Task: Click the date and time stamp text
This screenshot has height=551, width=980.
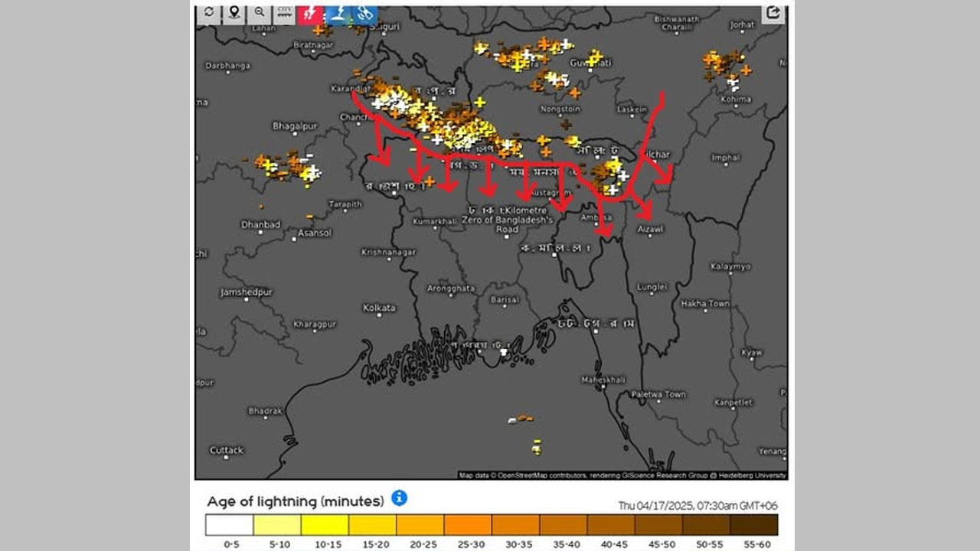Action: pyautogui.click(x=697, y=506)
